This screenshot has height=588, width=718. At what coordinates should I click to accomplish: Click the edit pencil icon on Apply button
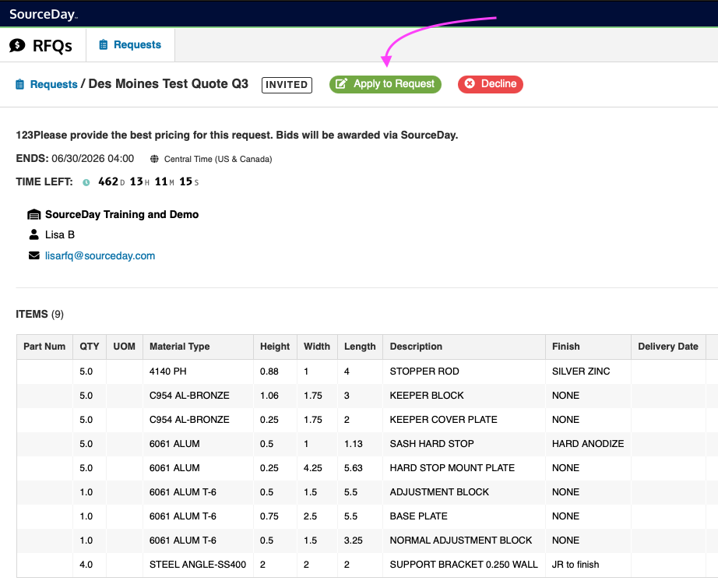tap(341, 84)
